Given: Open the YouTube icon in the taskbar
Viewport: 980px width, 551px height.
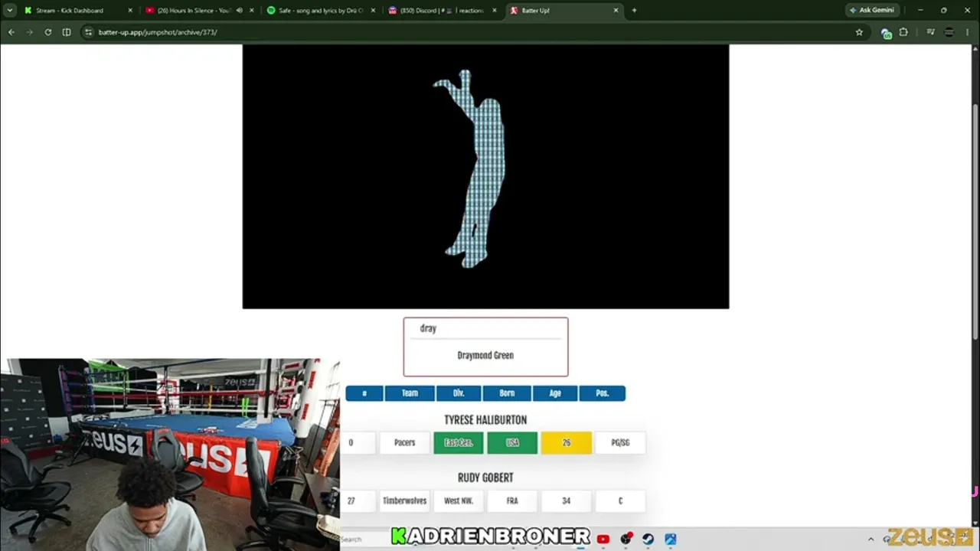Looking at the screenshot, I should click(603, 540).
